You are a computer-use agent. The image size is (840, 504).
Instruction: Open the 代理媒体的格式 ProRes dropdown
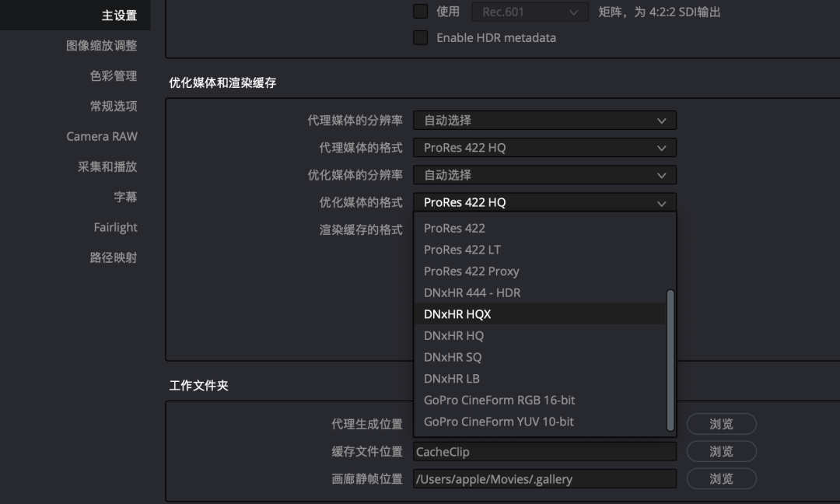544,148
